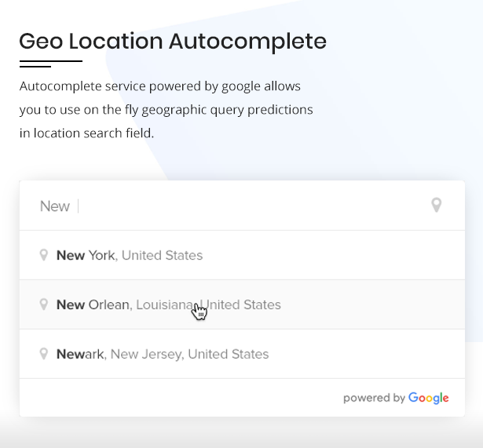Screen dimensions: 483x448
Task: Click the decorative underline beneath the heading
Action: 49,63
